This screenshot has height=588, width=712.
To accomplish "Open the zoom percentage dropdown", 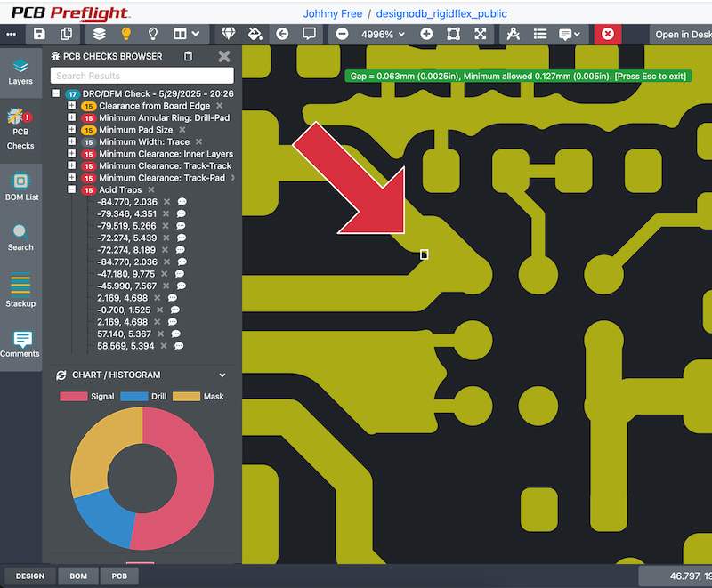I will pyautogui.click(x=377, y=34).
